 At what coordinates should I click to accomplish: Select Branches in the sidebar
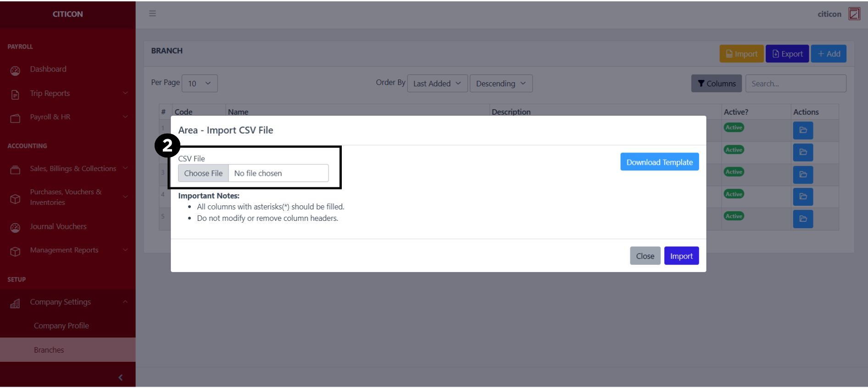click(49, 350)
